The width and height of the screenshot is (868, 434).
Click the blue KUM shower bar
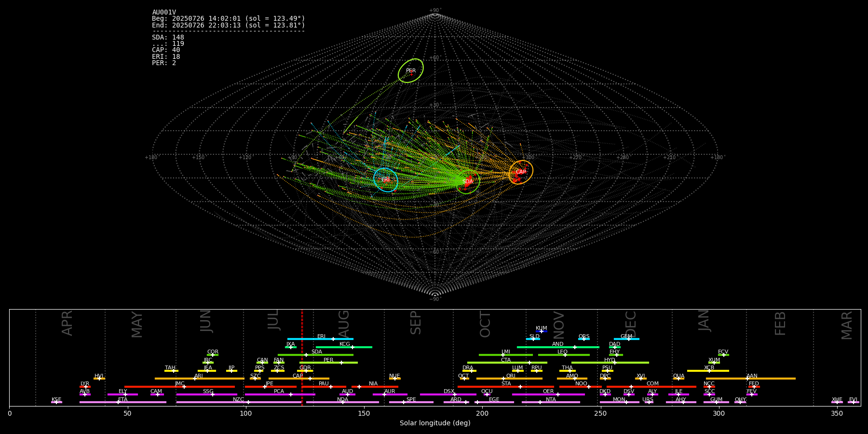click(x=542, y=331)
